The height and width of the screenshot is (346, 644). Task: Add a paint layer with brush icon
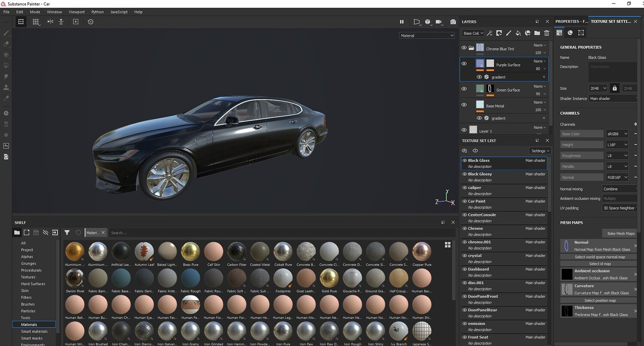tap(508, 33)
